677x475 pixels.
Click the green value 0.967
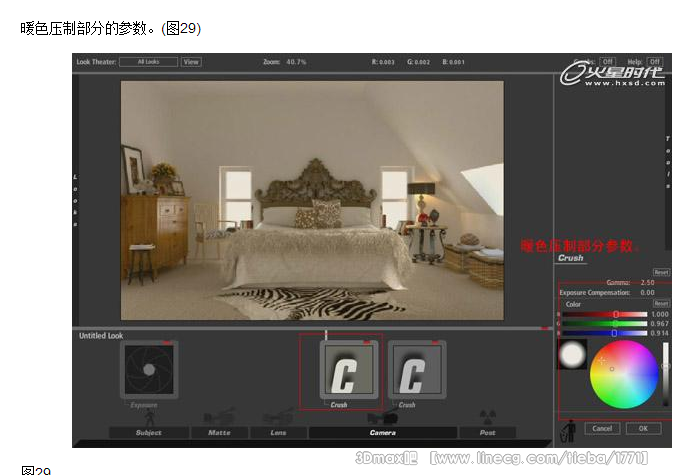coord(660,324)
